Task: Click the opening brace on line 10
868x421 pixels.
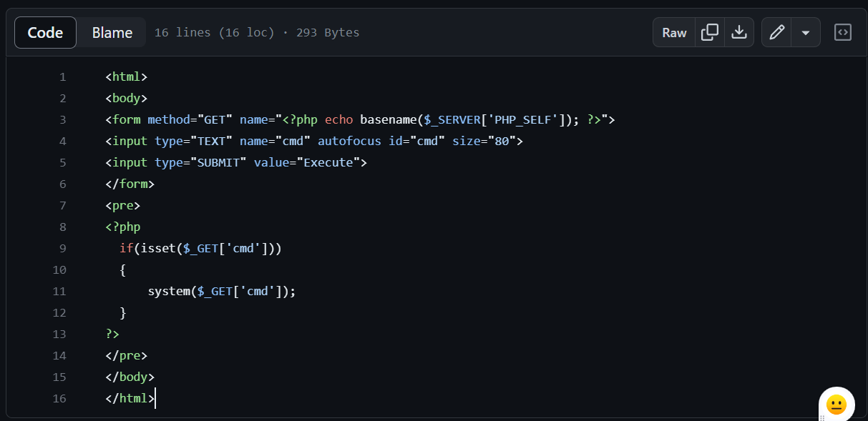Action: pyautogui.click(x=123, y=269)
